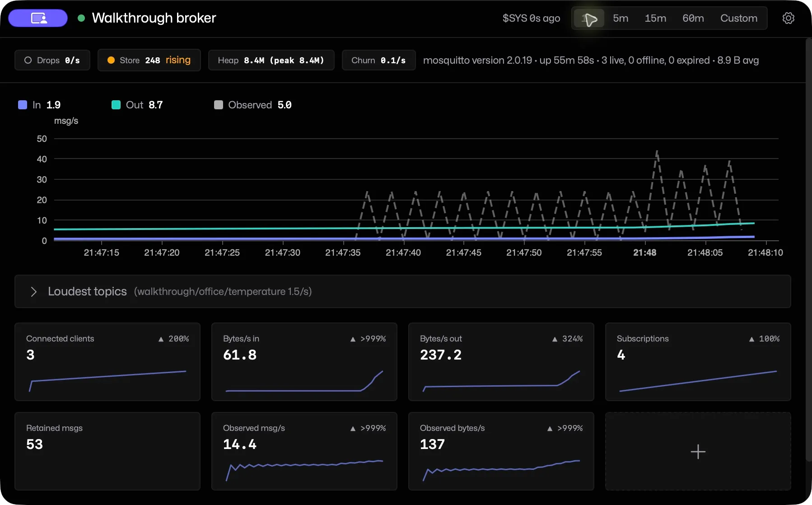Click the Store 248 rising chip

click(149, 60)
